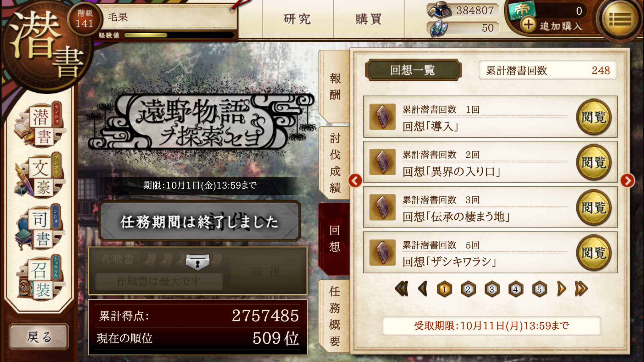Switch to the 報酬 tab
The image size is (644, 362).
(335, 86)
